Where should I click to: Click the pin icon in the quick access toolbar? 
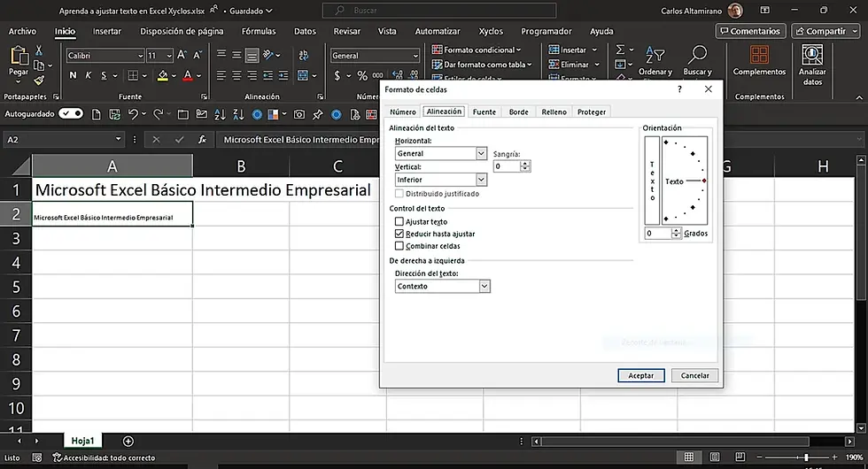[x=317, y=114]
